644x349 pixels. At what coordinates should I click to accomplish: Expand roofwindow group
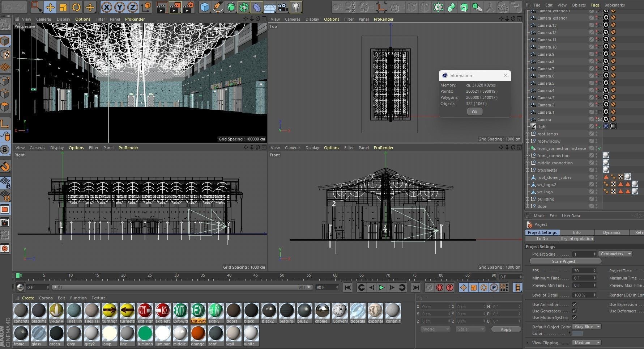(x=528, y=141)
